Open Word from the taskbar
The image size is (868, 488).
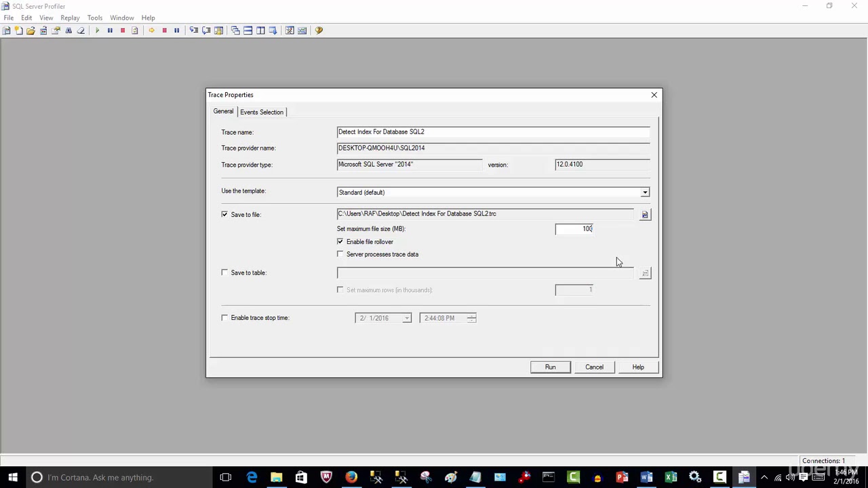[x=646, y=477]
